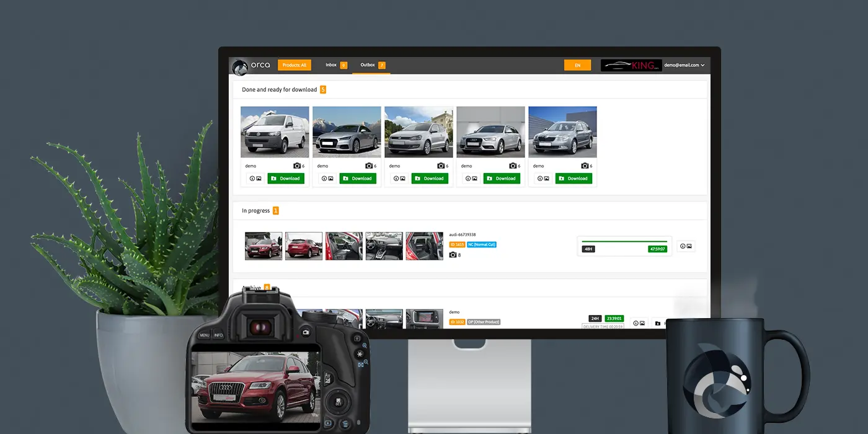Screen dimensions: 868x434
Task: Click the 48H turnaround badge
Action: (588, 249)
